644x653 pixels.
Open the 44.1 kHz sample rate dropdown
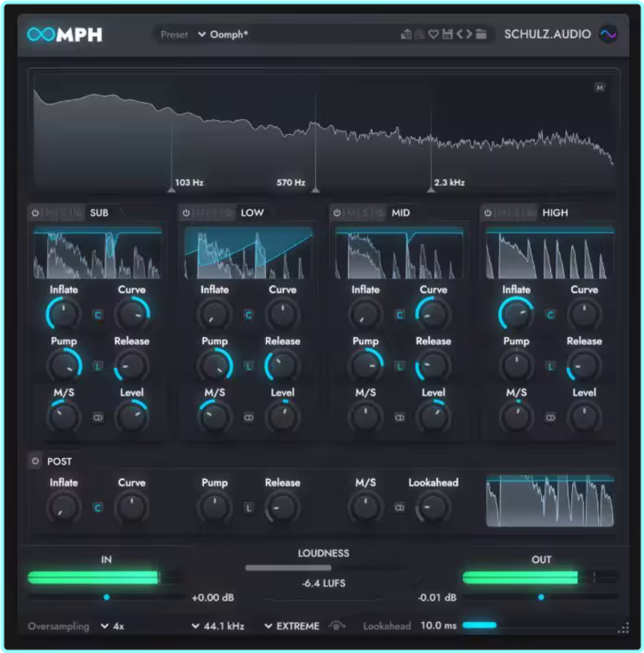coord(218,626)
